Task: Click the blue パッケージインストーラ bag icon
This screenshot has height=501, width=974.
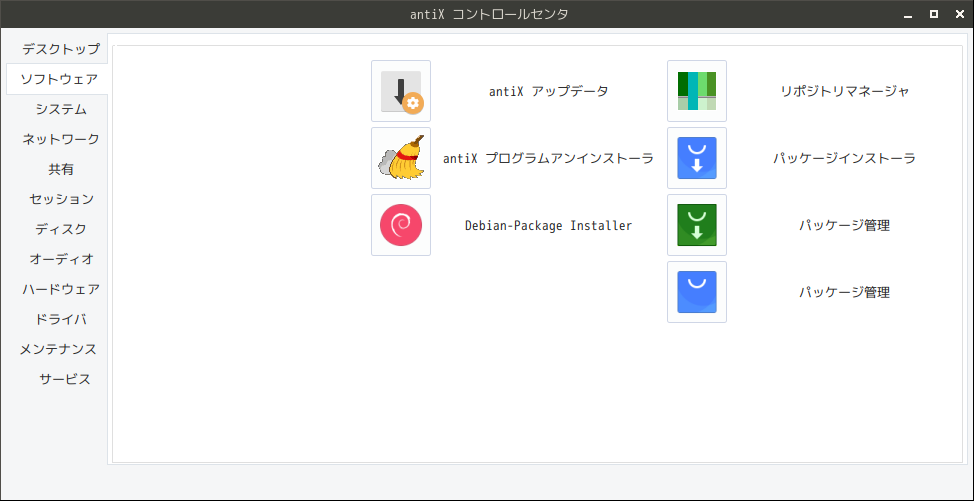Action: point(696,158)
